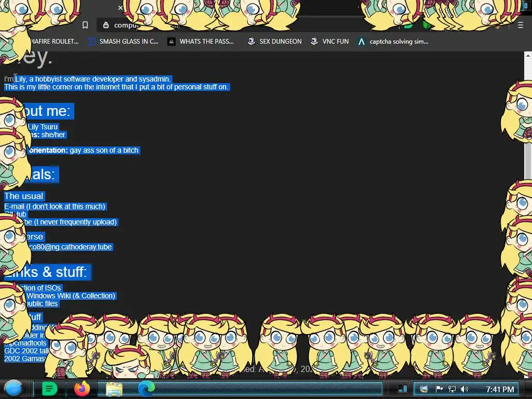Screen dimensions: 532x399
Task: Launch Microsoft Edge from the taskbar
Action: click(x=146, y=389)
